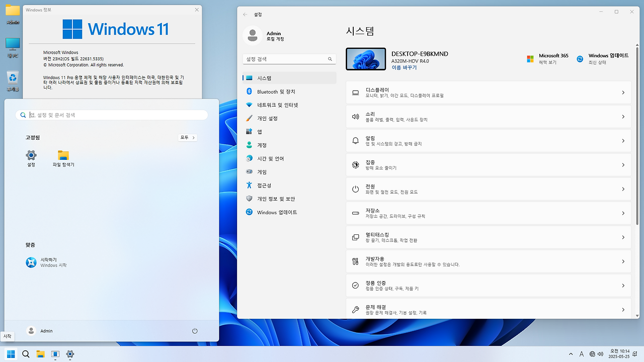Screen dimensions: 644x362
Task: Open the 접근성 accessibility icon
Action: click(x=249, y=185)
